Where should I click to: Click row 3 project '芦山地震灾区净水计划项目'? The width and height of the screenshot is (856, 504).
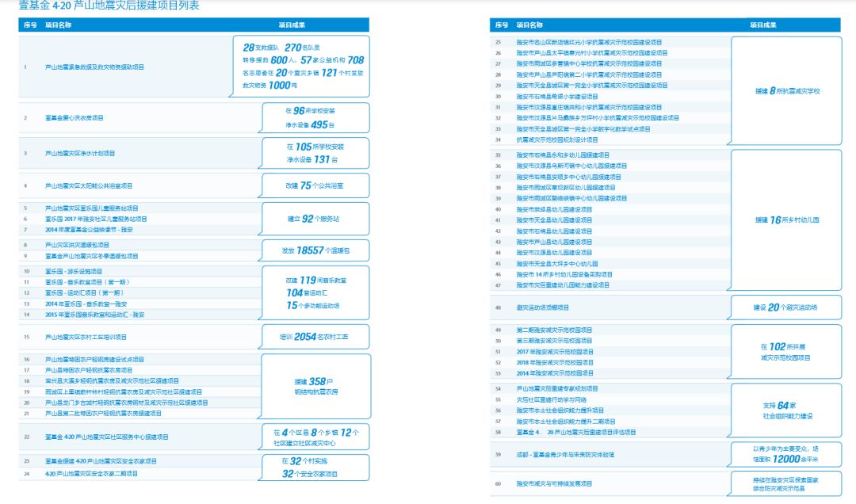(80, 154)
